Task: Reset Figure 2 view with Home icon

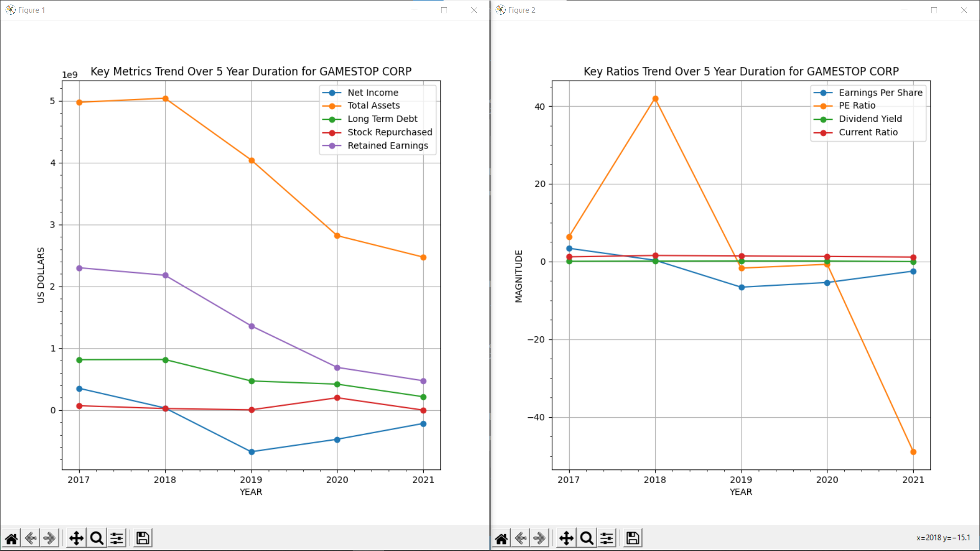Action: pyautogui.click(x=501, y=538)
